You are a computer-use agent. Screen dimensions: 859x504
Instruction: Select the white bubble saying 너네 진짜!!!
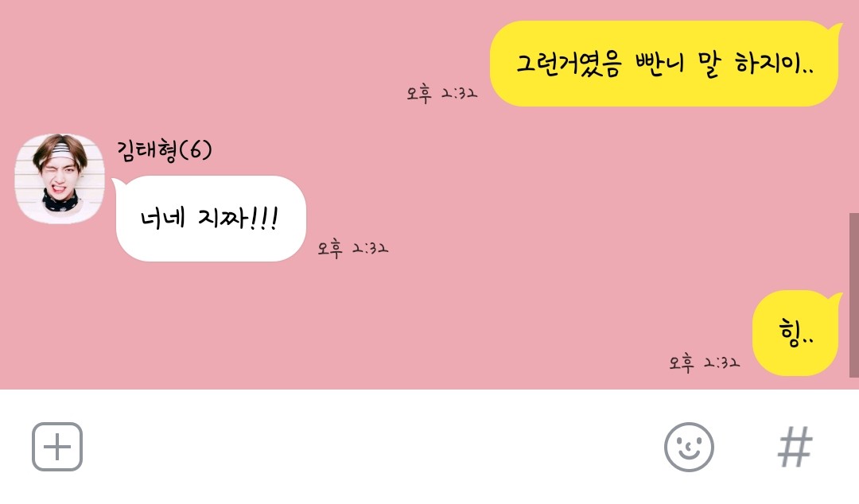coord(210,218)
